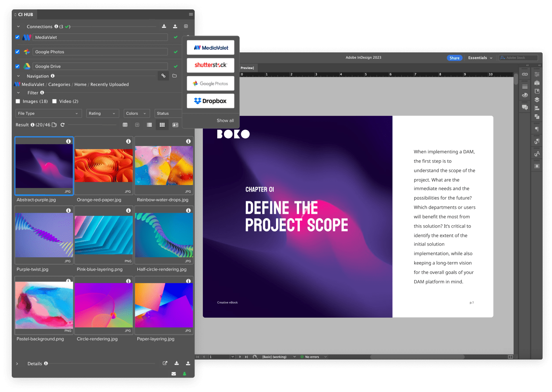This screenshot has width=552, height=392.
Task: Click the InDesign preflight profile icon
Action: pos(255,357)
